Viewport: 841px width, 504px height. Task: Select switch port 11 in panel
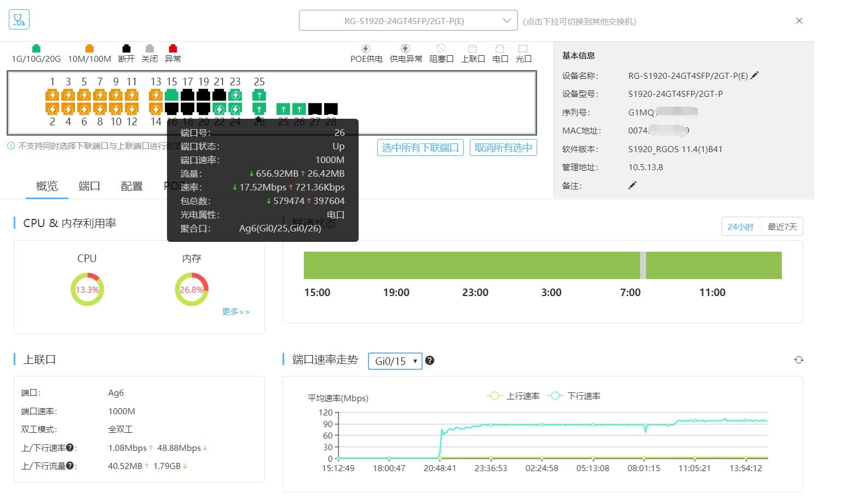point(131,95)
